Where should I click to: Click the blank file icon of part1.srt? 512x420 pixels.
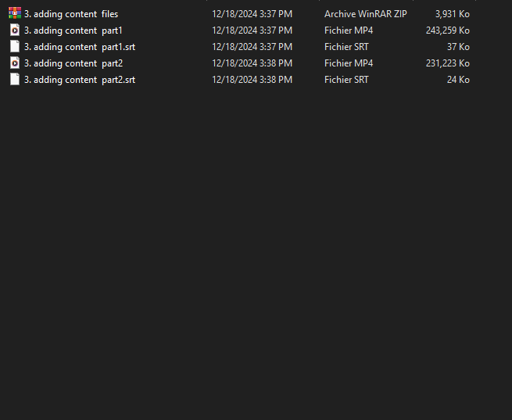pyautogui.click(x=15, y=46)
